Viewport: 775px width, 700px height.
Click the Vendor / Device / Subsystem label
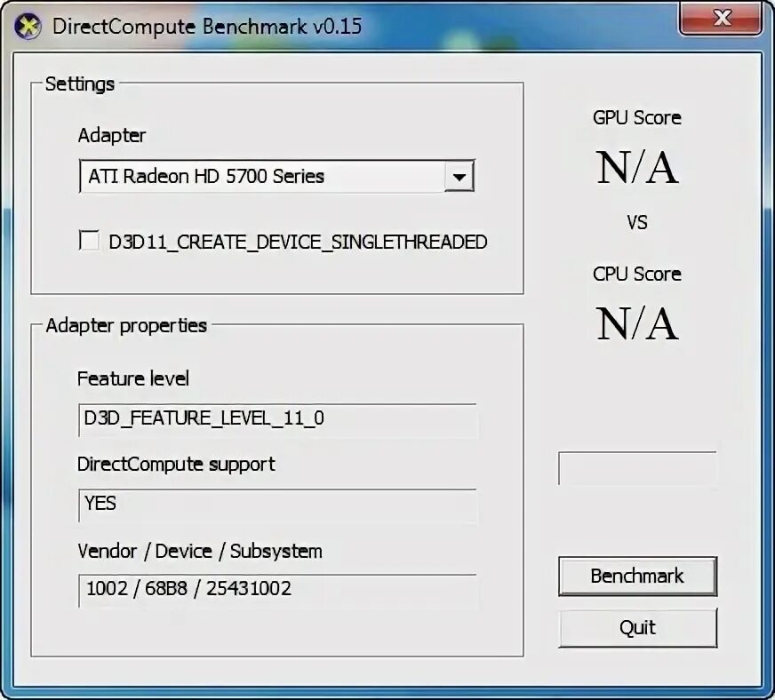tap(200, 551)
